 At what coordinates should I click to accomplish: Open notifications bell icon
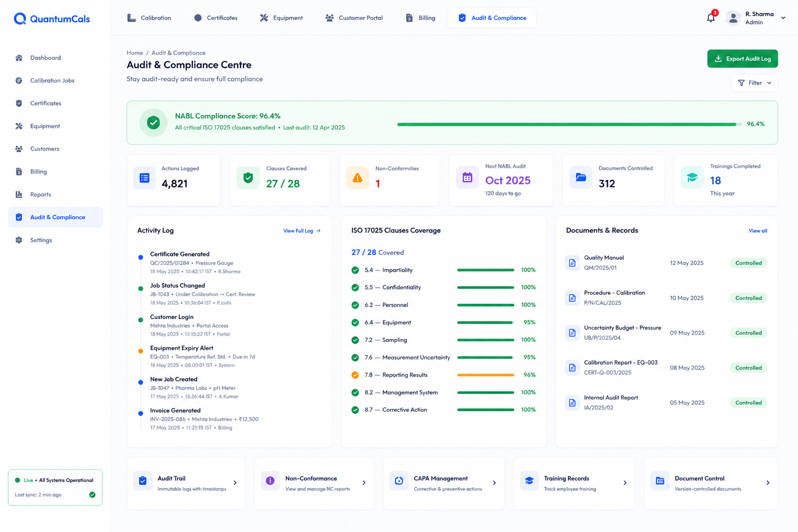coord(711,18)
